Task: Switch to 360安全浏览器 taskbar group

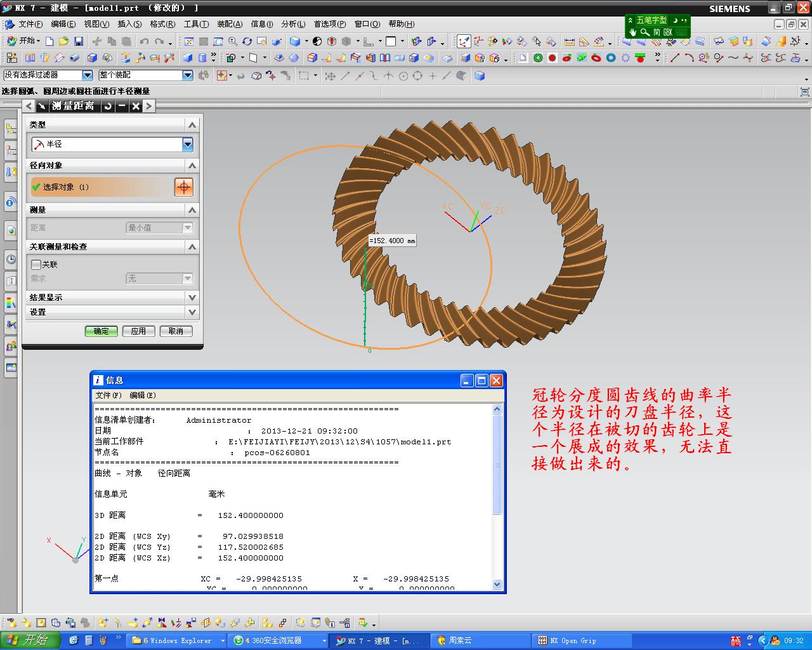Action: pyautogui.click(x=278, y=640)
